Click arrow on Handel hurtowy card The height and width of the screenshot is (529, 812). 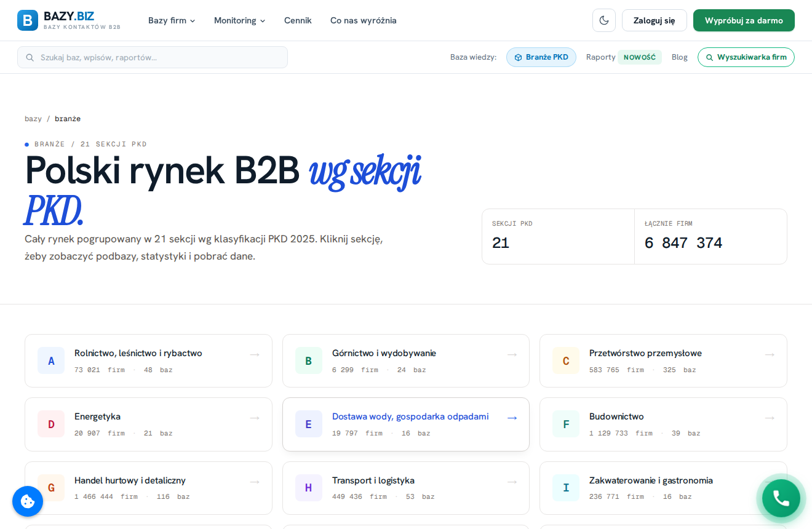click(255, 482)
